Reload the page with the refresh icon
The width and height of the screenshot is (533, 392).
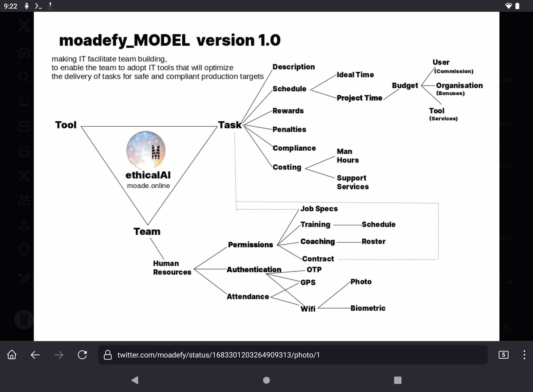click(x=82, y=355)
